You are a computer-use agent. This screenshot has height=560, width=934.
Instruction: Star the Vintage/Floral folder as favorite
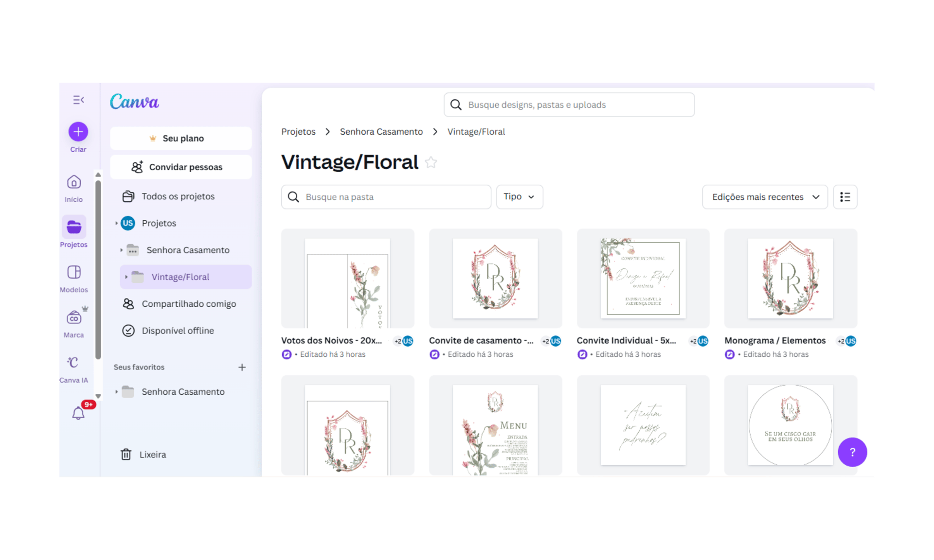click(x=431, y=162)
